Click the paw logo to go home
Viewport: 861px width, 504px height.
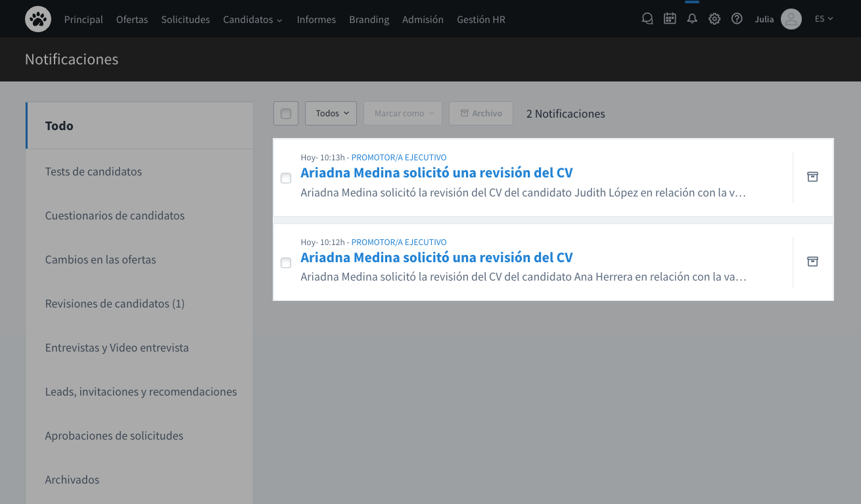pyautogui.click(x=37, y=19)
